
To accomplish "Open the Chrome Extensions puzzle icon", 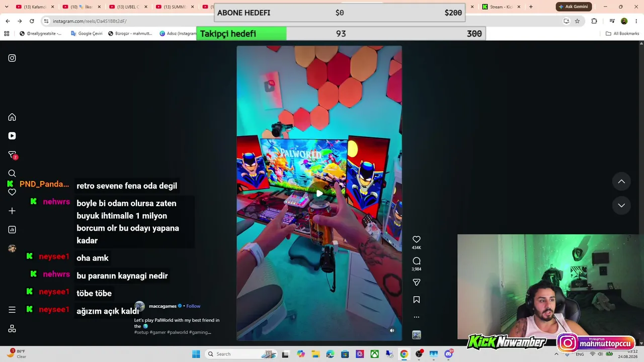I will click(594, 21).
